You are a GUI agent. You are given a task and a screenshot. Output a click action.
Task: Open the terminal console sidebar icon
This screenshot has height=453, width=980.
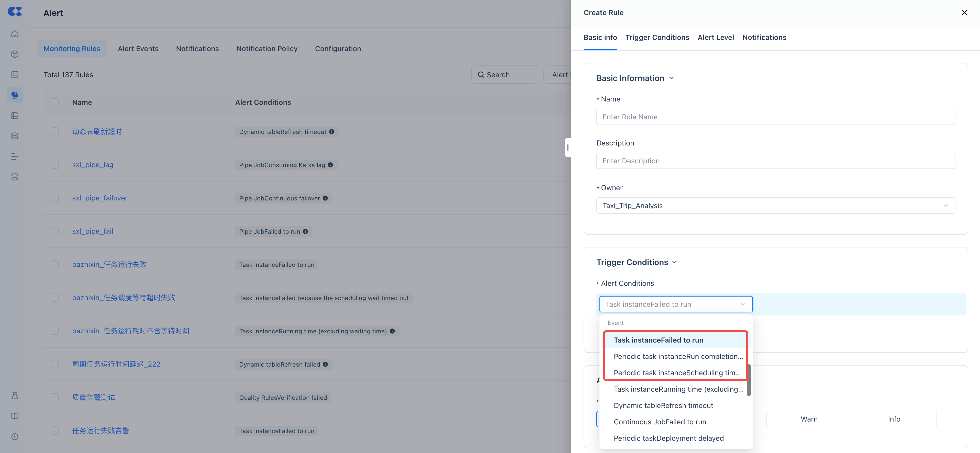click(15, 75)
